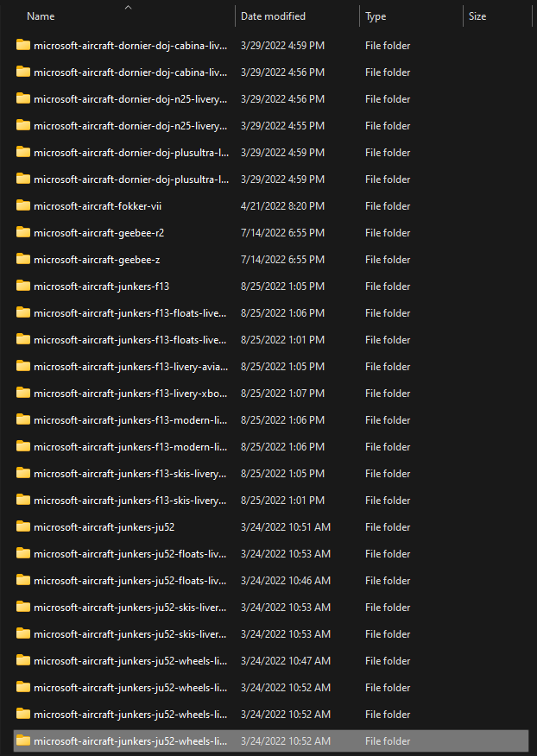Sort by the Type column header
537x756 pixels.
coord(376,16)
